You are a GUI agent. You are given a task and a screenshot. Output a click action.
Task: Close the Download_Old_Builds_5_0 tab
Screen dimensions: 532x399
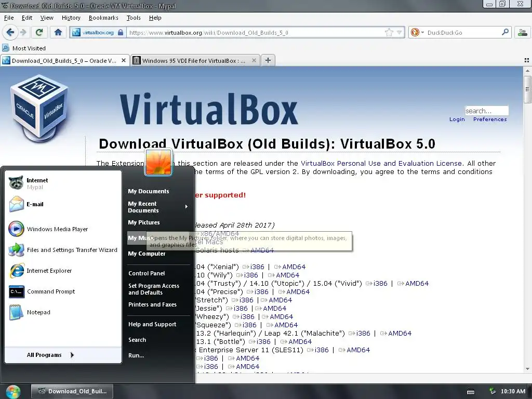[124, 60]
